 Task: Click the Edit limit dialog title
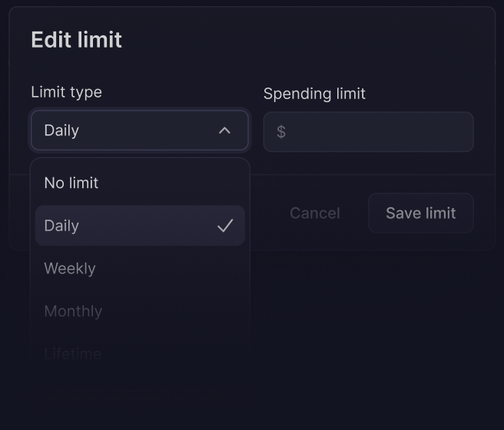coord(76,40)
